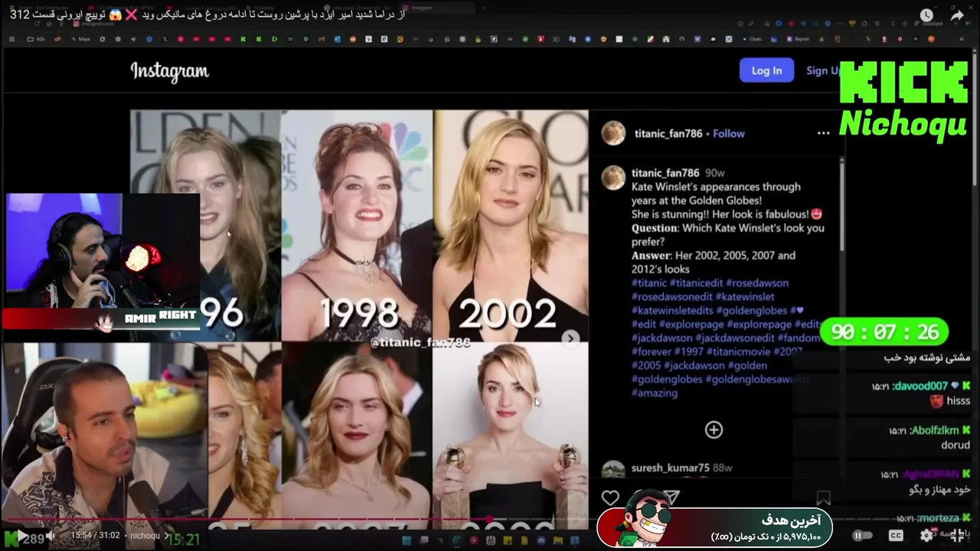Click the 1998 Kate Winslet photo
Image resolution: width=980 pixels, height=551 pixels.
357,225
